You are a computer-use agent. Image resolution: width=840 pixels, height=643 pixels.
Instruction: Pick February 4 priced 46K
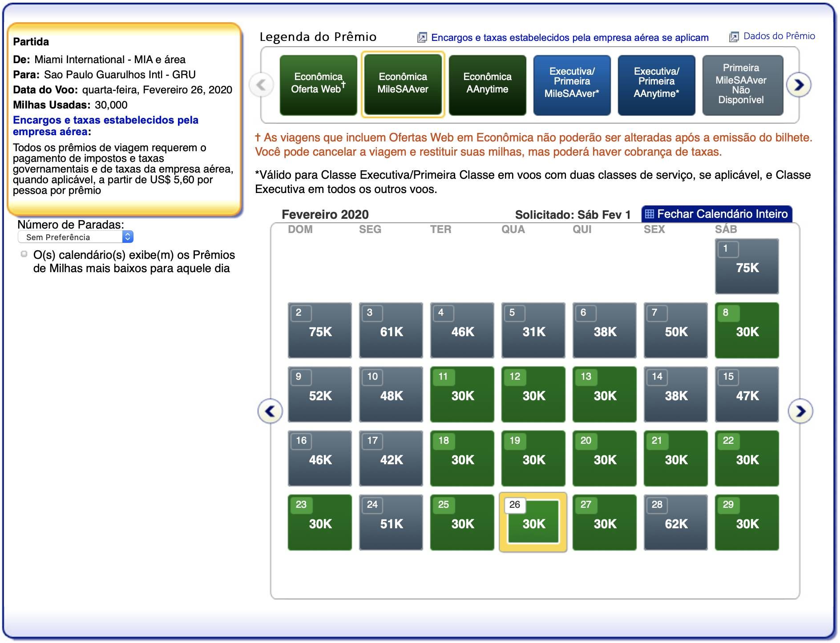[462, 330]
